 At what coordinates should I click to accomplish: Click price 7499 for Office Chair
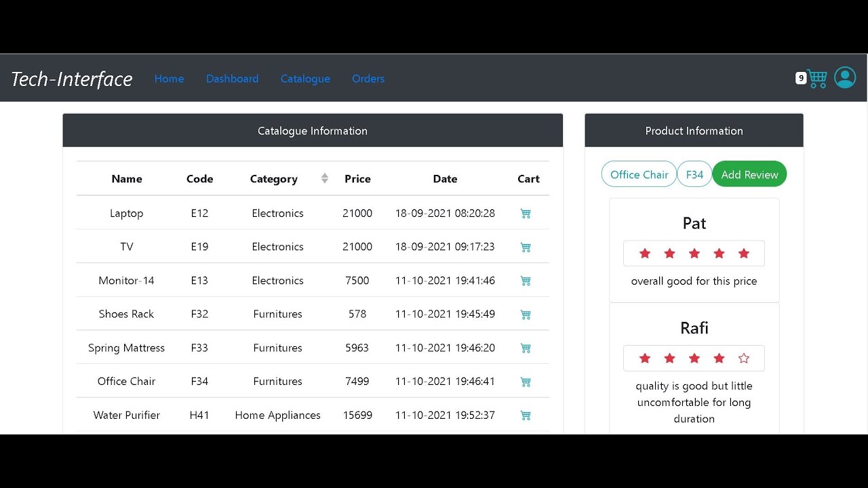click(357, 381)
